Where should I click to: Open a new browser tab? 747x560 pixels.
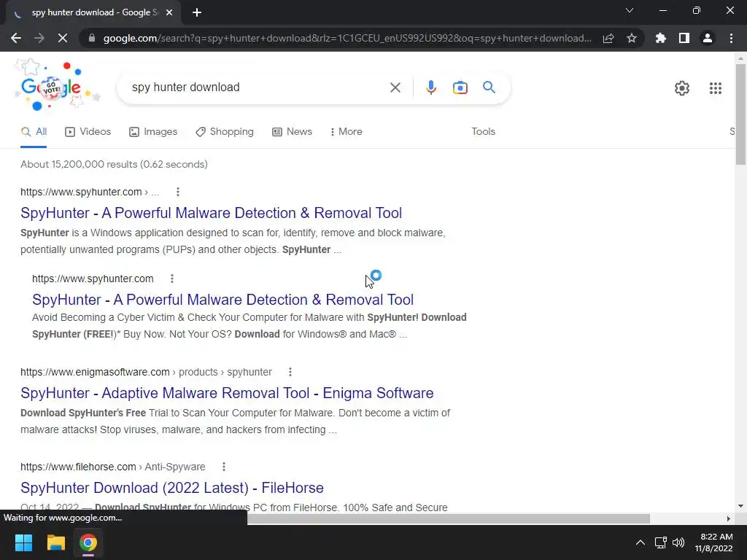tap(197, 13)
